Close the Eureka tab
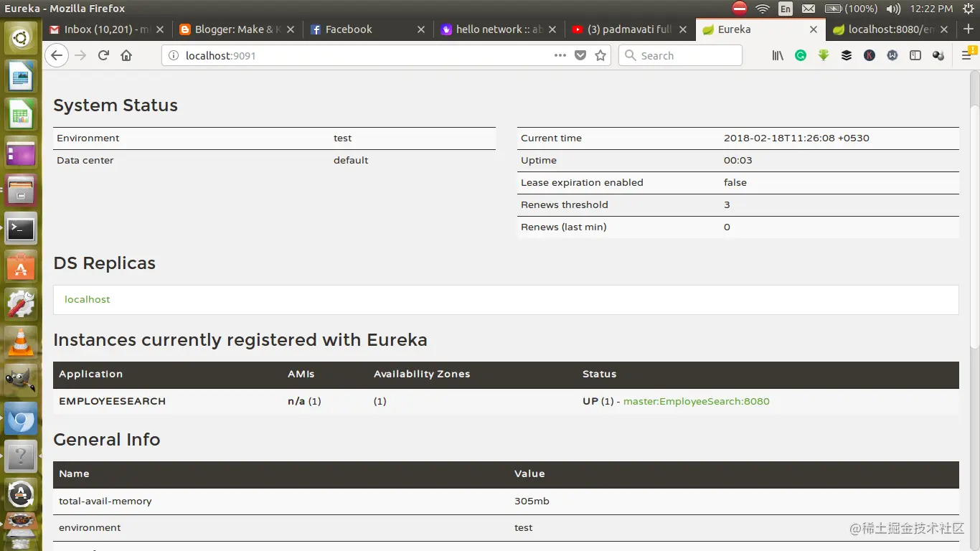Screen dimensions: 980x551 pos(813,29)
